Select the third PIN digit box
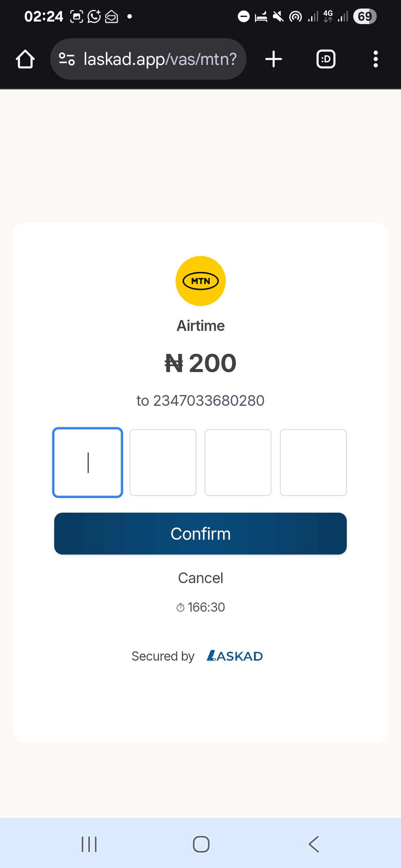This screenshot has width=401, height=868. coord(238,463)
